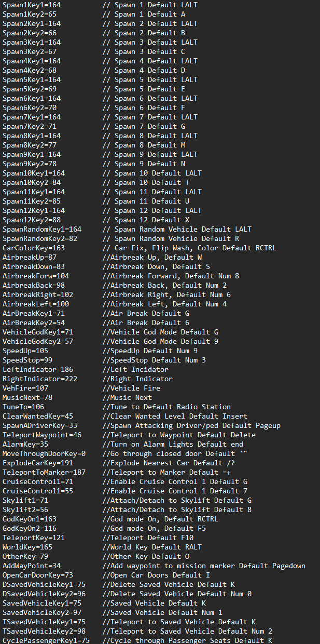Click the AddWayPoint=34 line
The height and width of the screenshot is (644, 320).
click(x=32, y=566)
